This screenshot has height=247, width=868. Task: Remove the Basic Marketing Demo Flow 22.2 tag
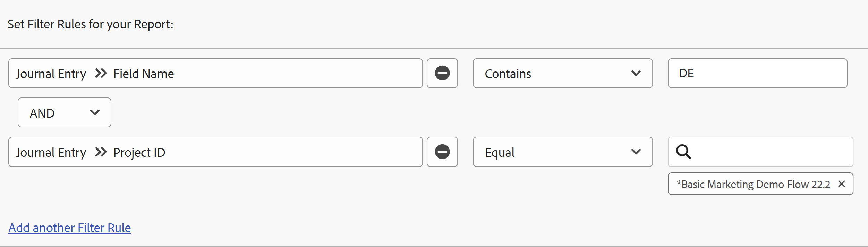click(842, 184)
